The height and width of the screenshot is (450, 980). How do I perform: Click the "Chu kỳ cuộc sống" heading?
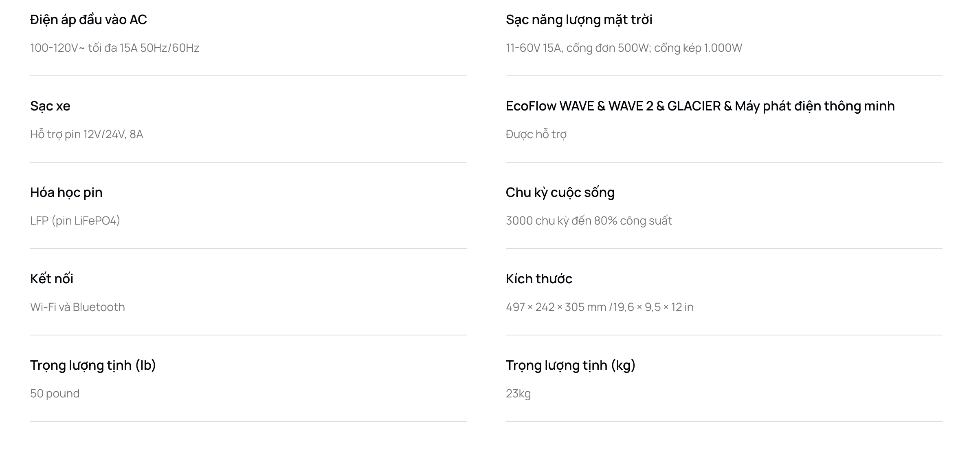point(560,192)
